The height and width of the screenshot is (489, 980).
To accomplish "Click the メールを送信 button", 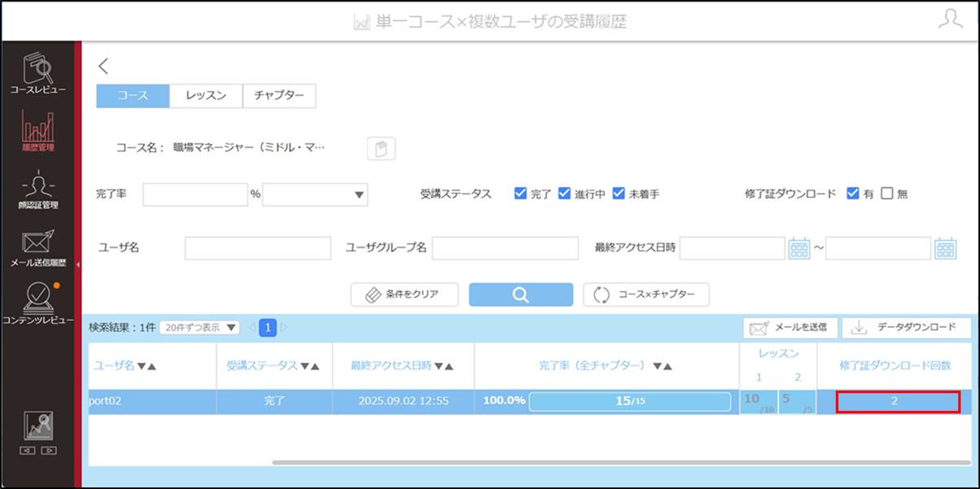I will coord(790,328).
